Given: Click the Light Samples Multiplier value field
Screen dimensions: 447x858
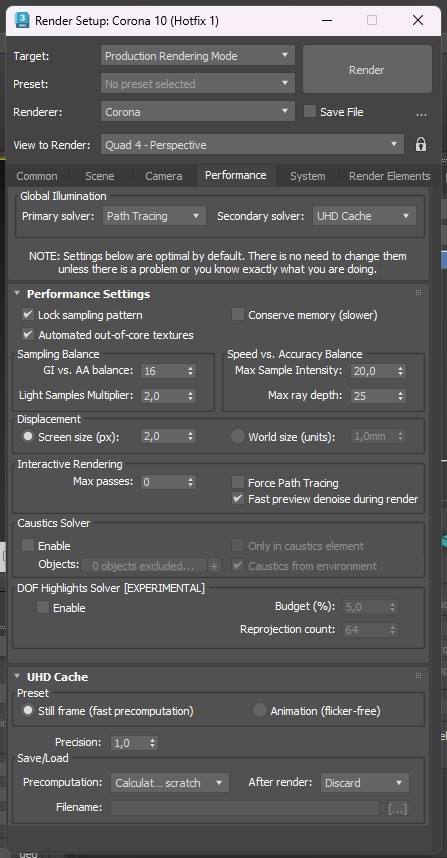Looking at the screenshot, I should click(x=163, y=396).
